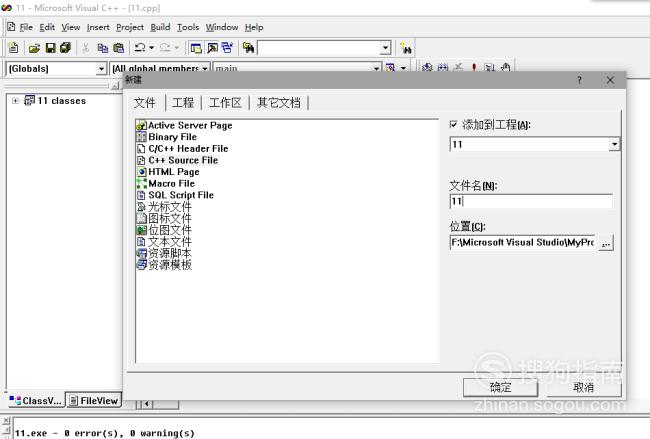Click the Insert/Remove Breakpoint hand icon
The height and width of the screenshot is (439, 650).
[x=505, y=67]
